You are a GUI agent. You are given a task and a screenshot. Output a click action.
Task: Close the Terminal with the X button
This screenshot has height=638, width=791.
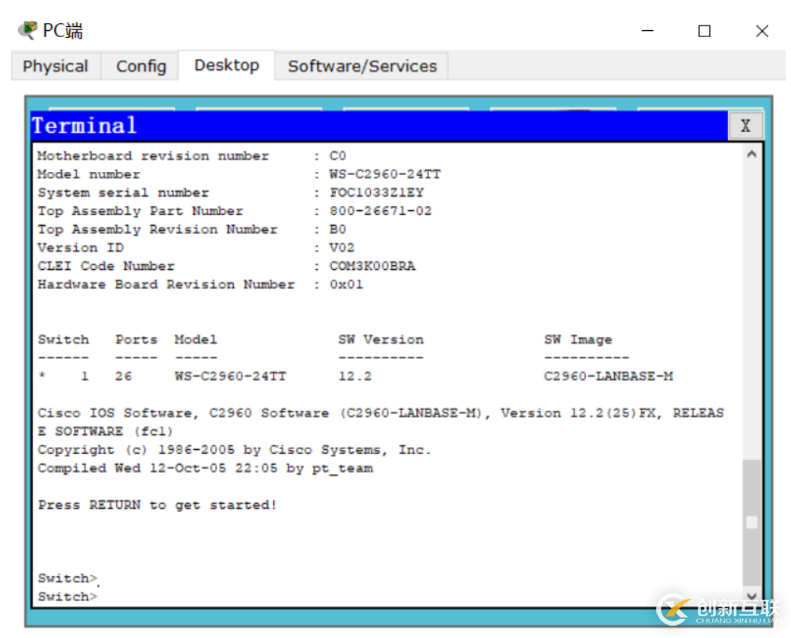[745, 126]
